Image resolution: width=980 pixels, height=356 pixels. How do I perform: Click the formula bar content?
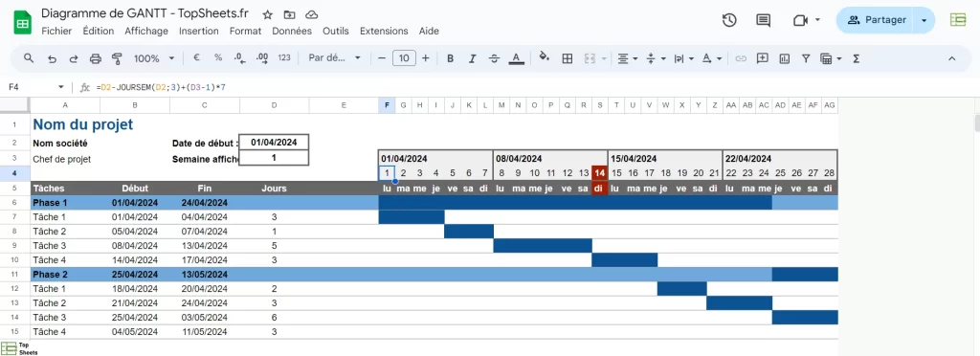[x=161, y=87]
